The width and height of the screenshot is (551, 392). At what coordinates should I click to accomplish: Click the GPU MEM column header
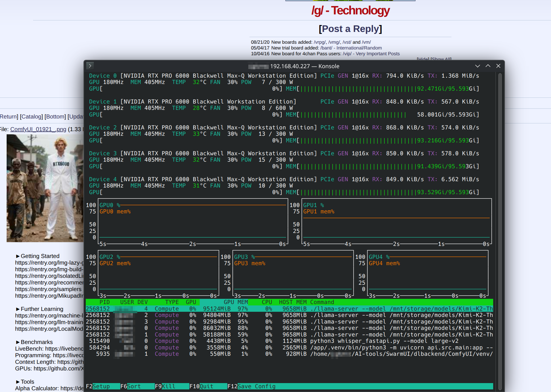[x=236, y=302]
